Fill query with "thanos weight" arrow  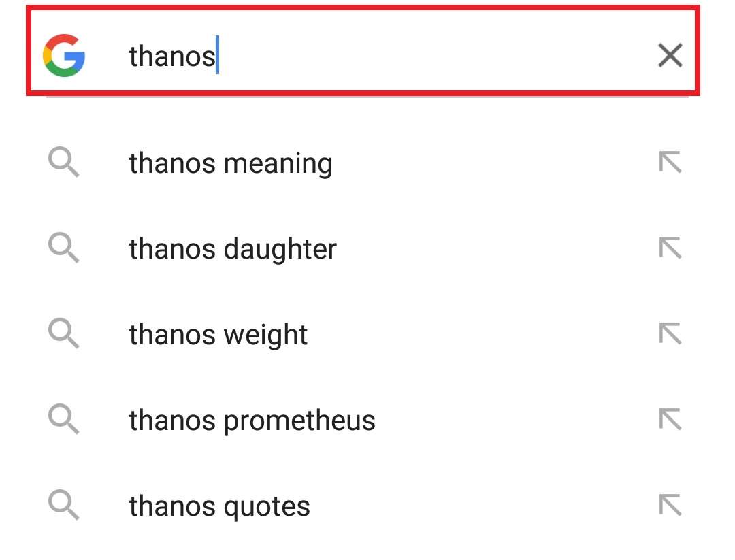(670, 335)
